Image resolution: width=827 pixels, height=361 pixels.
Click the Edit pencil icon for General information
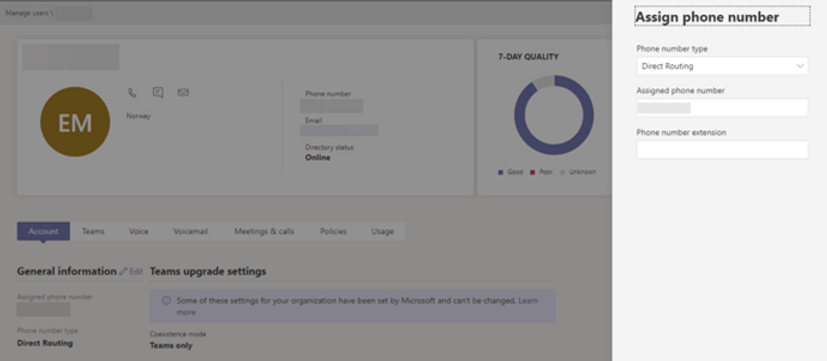123,271
